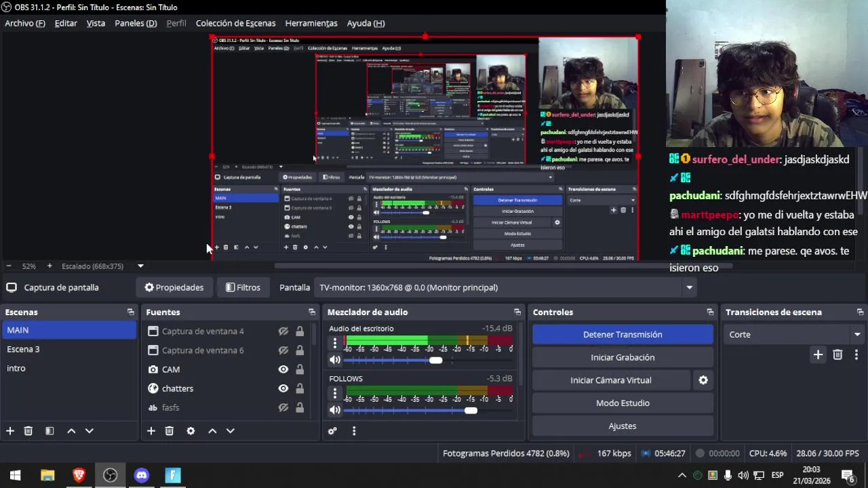Select Escena 3 scene
This screenshot has width=868, height=488.
click(69, 349)
